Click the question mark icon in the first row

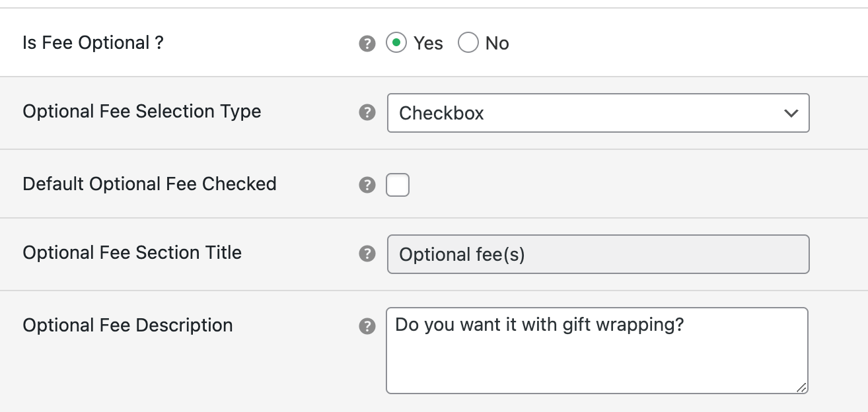tap(367, 42)
